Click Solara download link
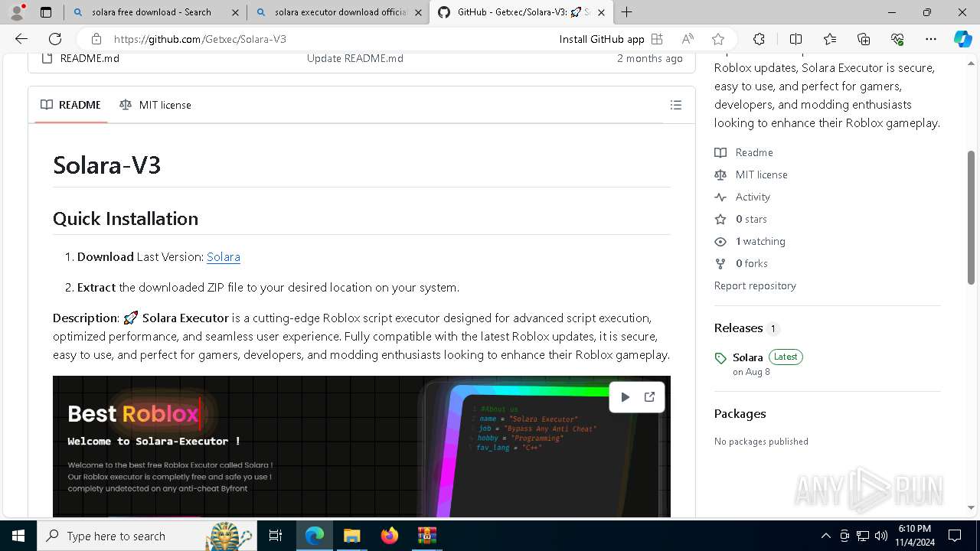Screen dimensions: 980x551 pos(224,257)
